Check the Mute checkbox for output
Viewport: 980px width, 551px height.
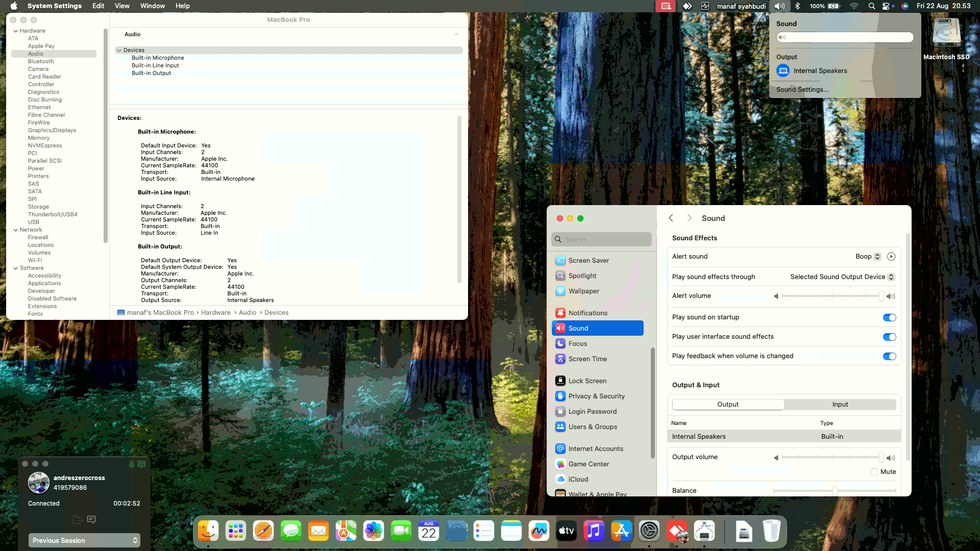(874, 472)
